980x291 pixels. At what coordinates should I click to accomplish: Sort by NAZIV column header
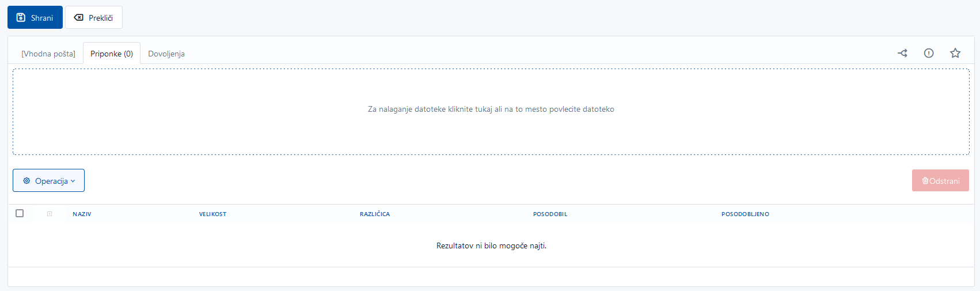click(82, 214)
